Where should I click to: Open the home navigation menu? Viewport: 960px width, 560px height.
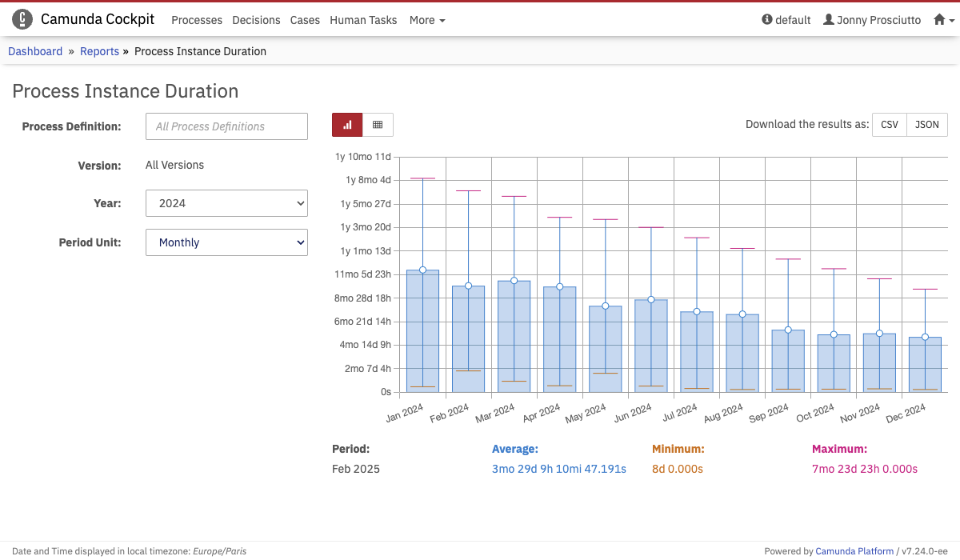(944, 20)
